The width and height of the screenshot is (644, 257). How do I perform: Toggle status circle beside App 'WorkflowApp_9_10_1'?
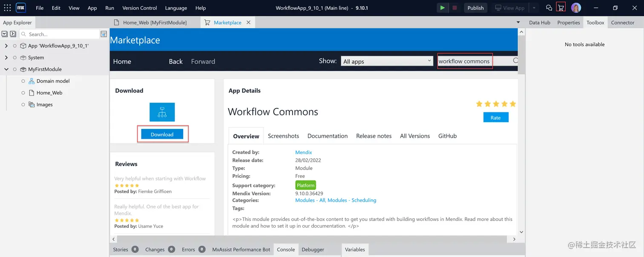click(15, 46)
